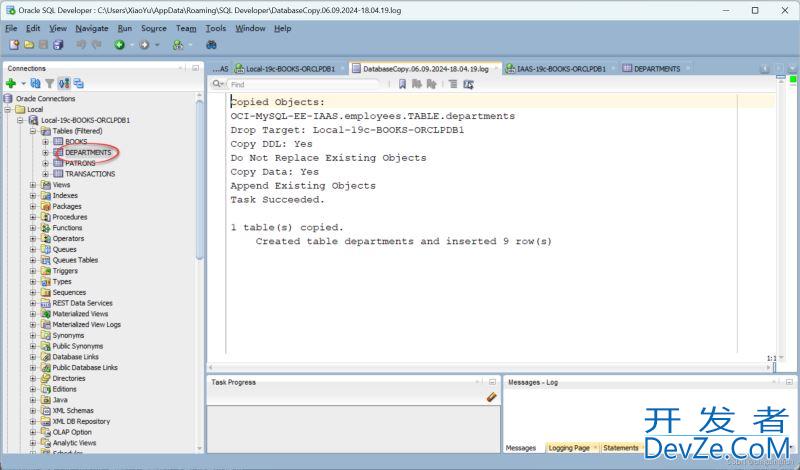This screenshot has height=470, width=800.
Task: Click the green Back navigation arrow
Action: click(x=119, y=45)
